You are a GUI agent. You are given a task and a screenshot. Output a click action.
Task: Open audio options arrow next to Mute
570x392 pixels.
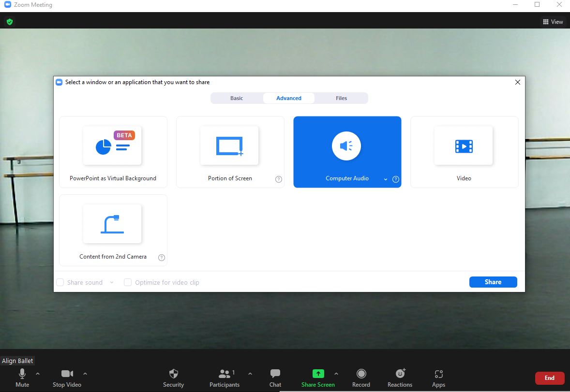point(38,374)
